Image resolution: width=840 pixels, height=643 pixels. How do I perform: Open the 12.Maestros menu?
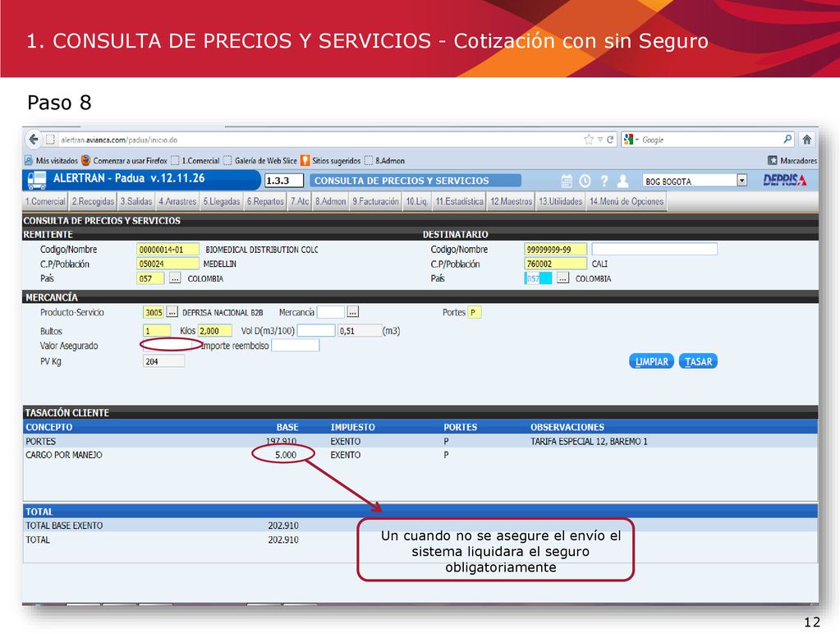click(511, 201)
